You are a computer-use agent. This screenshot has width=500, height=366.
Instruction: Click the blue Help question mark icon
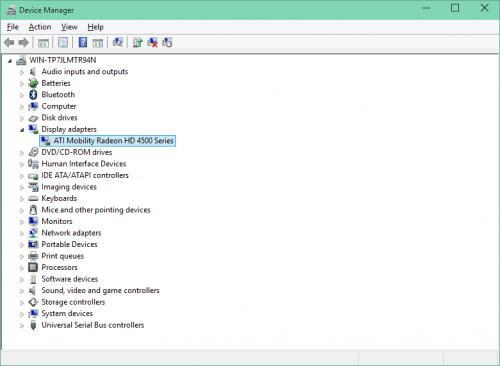click(83, 42)
